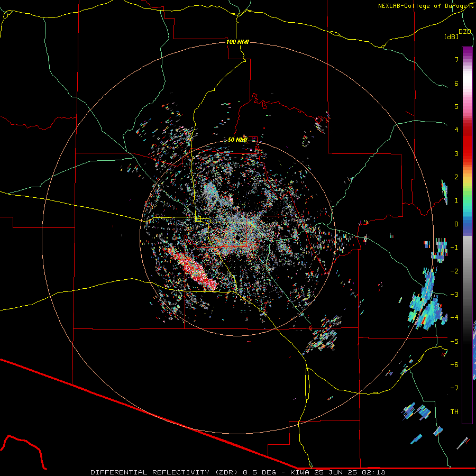Click the 4 value on the dB scale

pos(456,130)
